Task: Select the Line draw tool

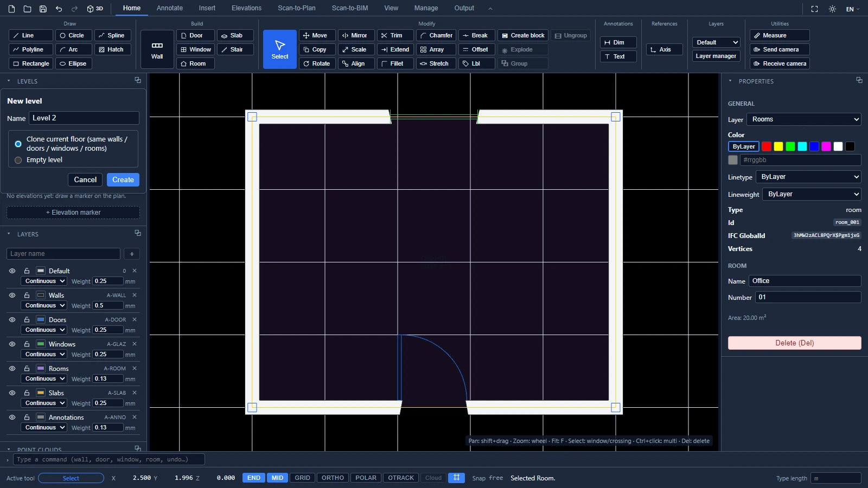Action: (x=31, y=35)
